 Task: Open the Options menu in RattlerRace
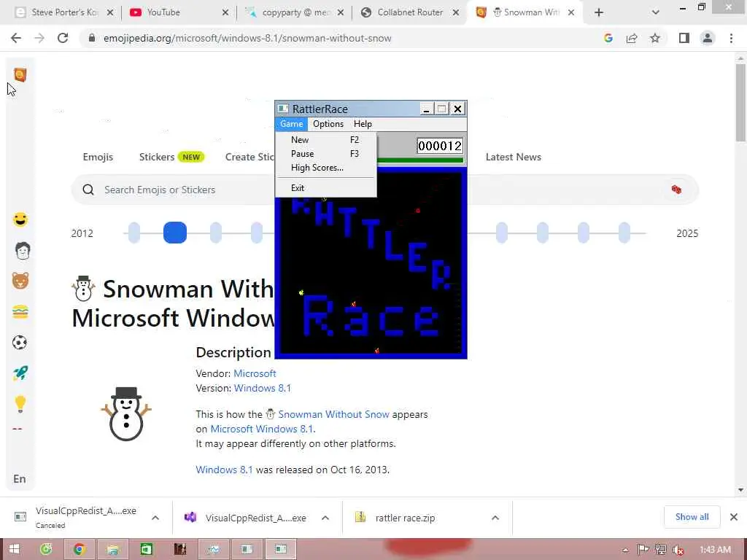pyautogui.click(x=328, y=124)
